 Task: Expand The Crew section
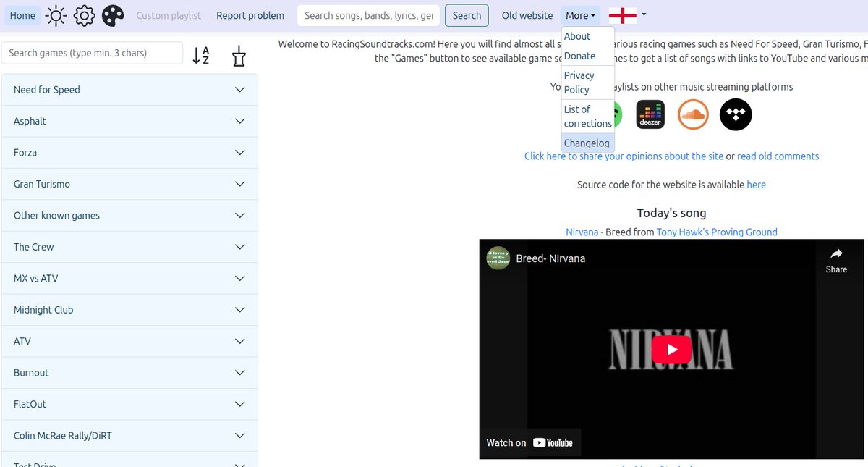(129, 247)
